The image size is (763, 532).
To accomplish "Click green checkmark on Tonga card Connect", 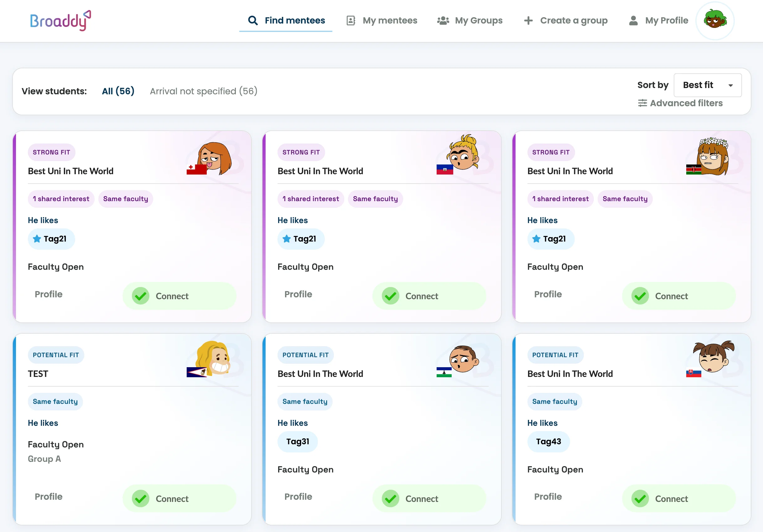I will (141, 296).
